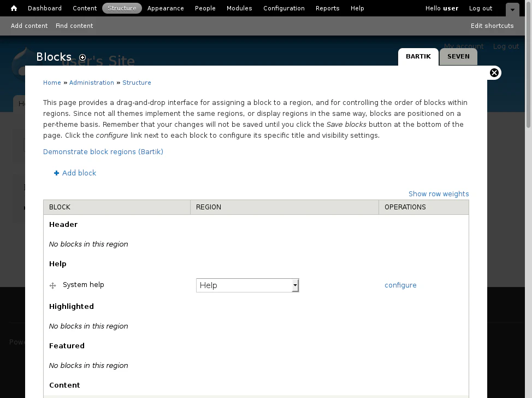The height and width of the screenshot is (398, 532).
Task: Switch to the Seven theme tab
Action: pos(458,57)
